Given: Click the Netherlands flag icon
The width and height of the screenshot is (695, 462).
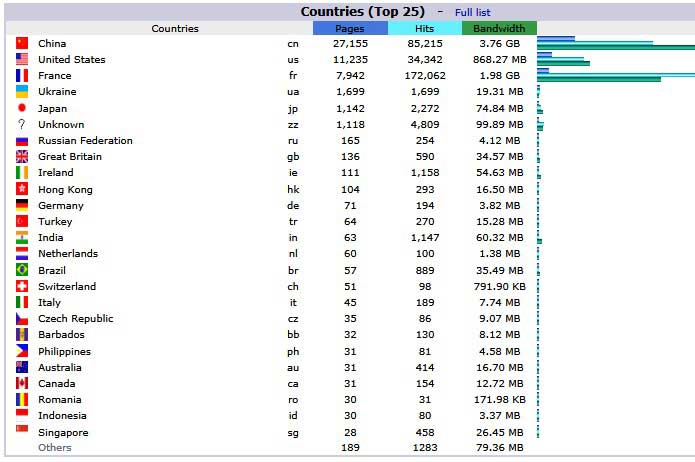Looking at the screenshot, I should click(x=22, y=253).
